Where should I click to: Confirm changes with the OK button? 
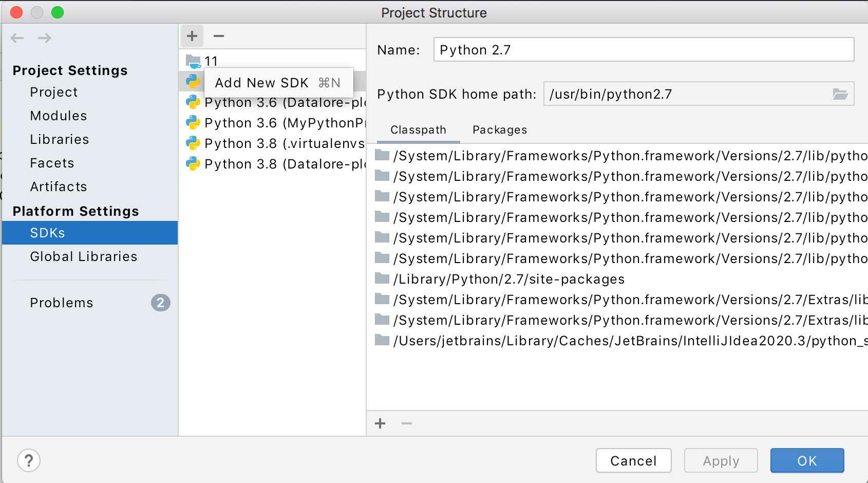coord(806,460)
